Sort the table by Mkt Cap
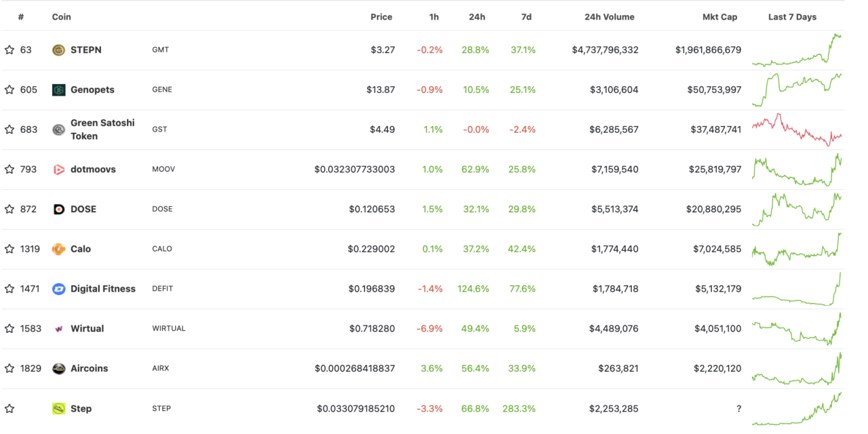 pos(720,17)
